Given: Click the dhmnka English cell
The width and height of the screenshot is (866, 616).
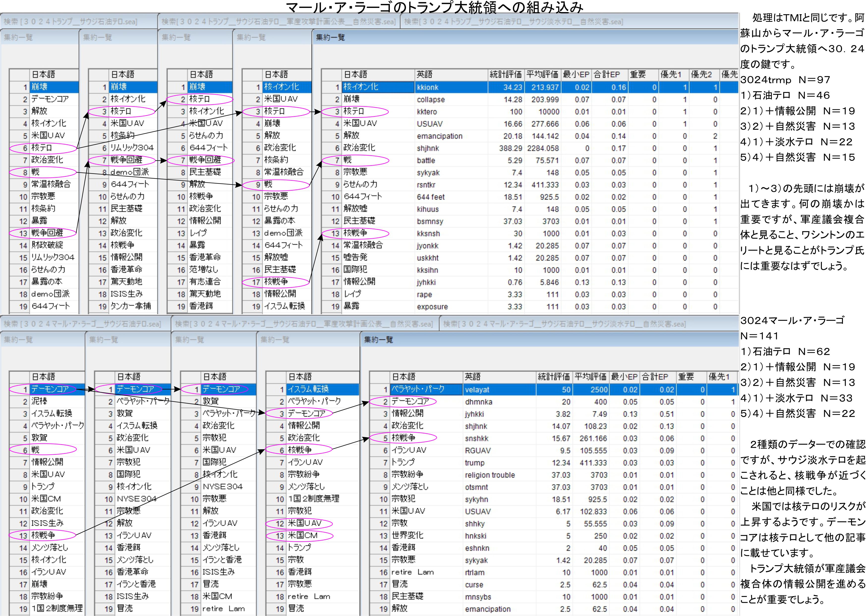Looking at the screenshot, I should pyautogui.click(x=478, y=402).
